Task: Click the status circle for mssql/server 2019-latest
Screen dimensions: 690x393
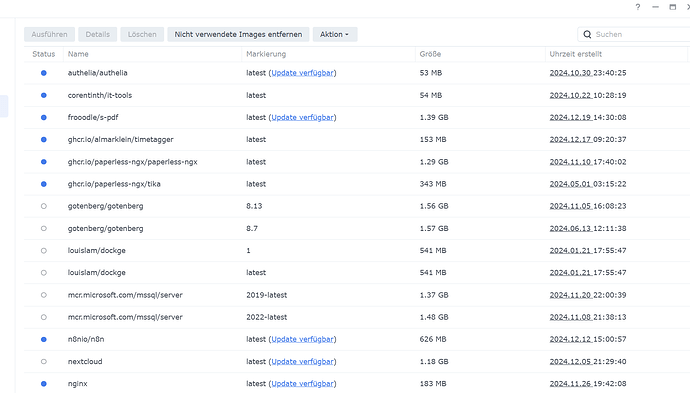Action: [x=44, y=295]
